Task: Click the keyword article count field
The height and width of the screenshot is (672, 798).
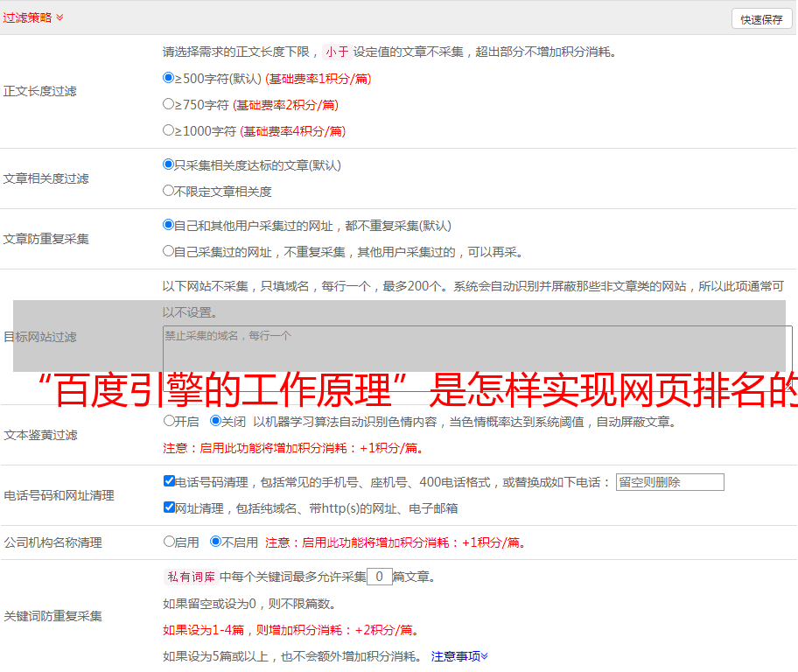Action: pyautogui.click(x=379, y=577)
